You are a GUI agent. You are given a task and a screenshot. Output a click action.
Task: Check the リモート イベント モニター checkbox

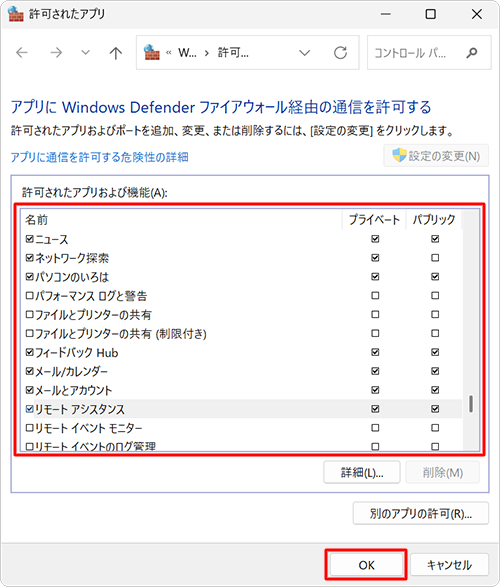click(x=30, y=428)
